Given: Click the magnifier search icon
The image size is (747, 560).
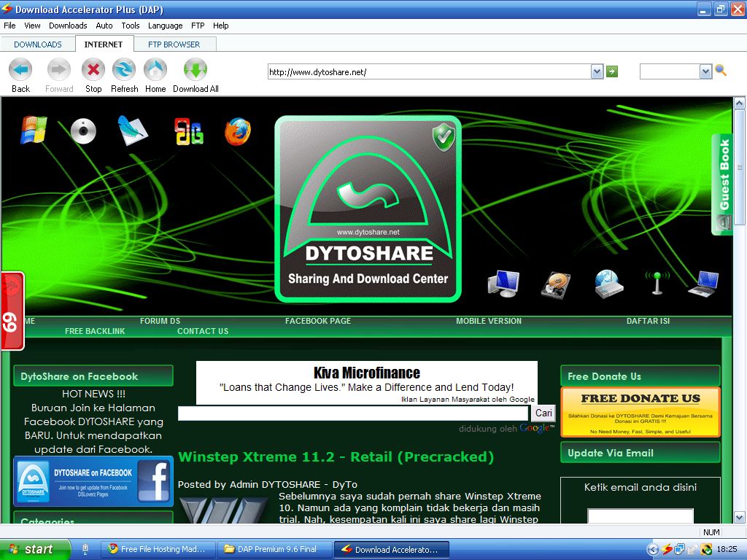Looking at the screenshot, I should (x=721, y=71).
